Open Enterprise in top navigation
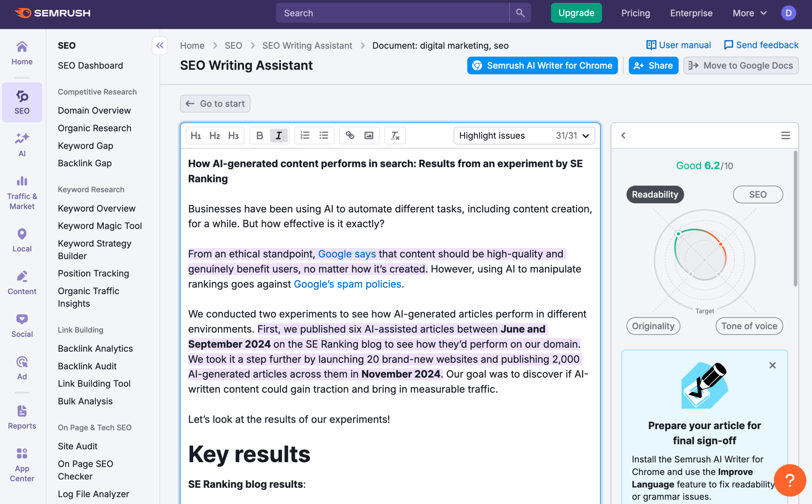The image size is (812, 504). [x=691, y=13]
